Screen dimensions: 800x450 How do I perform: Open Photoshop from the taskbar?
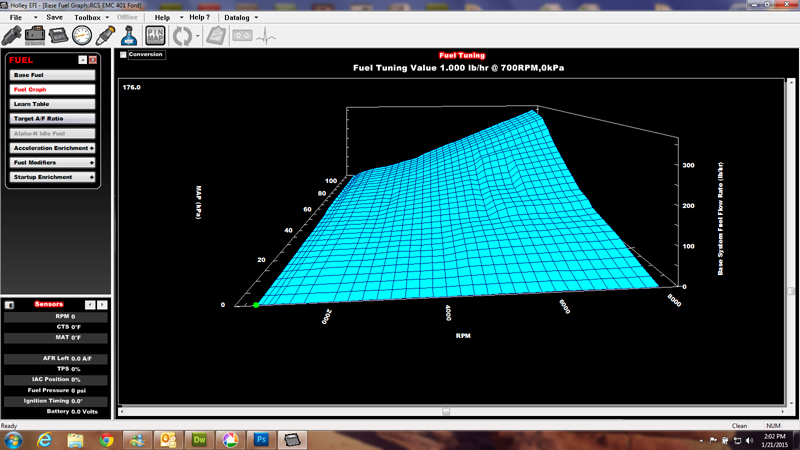coord(261,440)
